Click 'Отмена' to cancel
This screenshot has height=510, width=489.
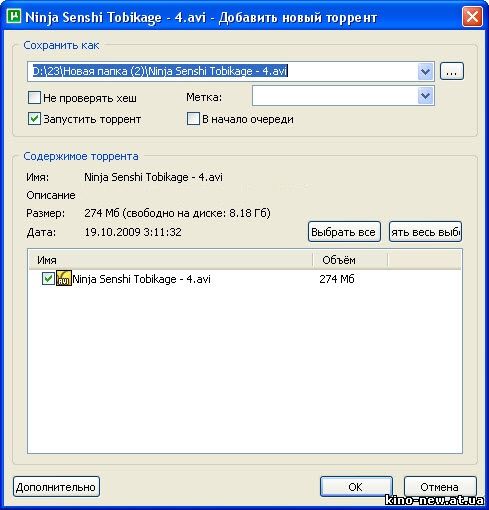440,487
